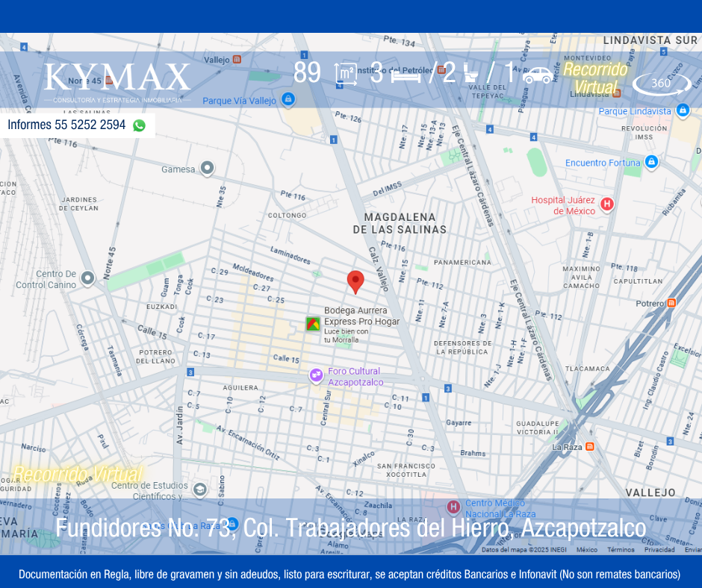Image resolution: width=702 pixels, height=588 pixels.
Task: Click the WhatsApp icon beside phone number
Action: pos(139,125)
